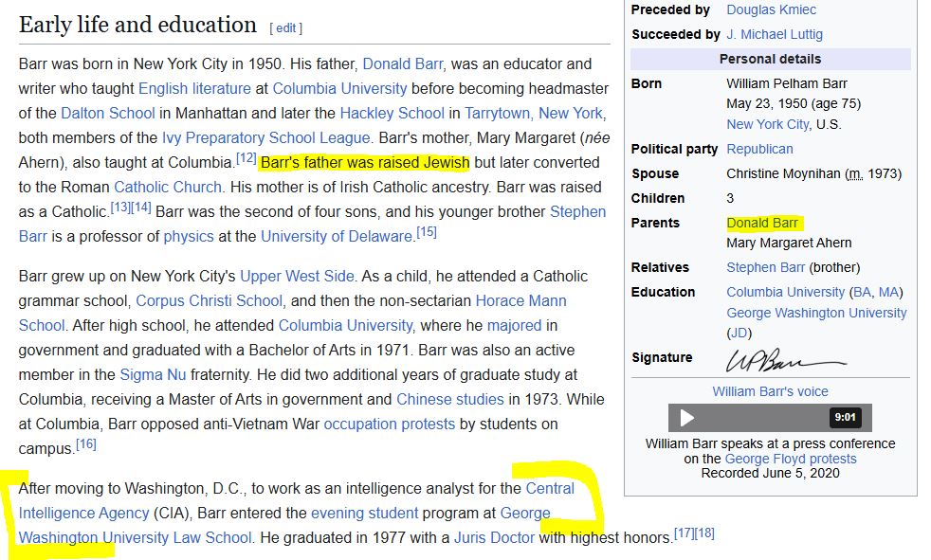
Task: Open the Republican party link
Action: [x=760, y=149]
